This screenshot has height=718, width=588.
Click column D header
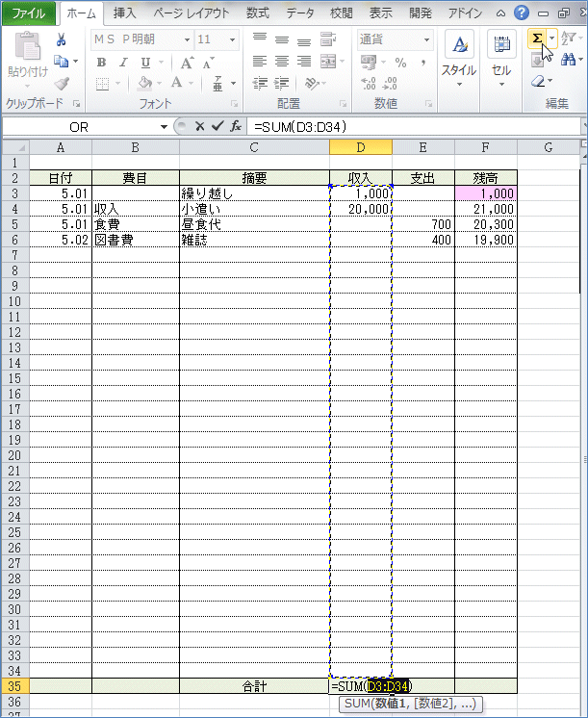(x=361, y=147)
